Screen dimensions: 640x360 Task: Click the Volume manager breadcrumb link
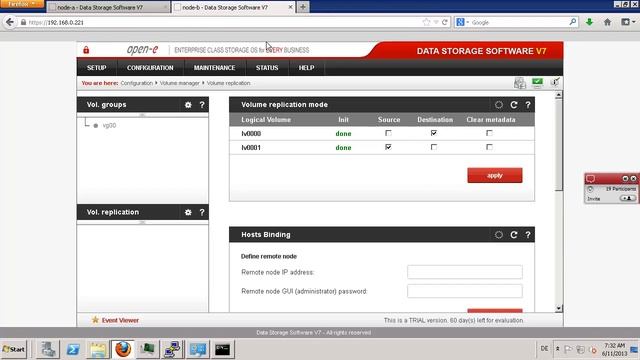(180, 83)
